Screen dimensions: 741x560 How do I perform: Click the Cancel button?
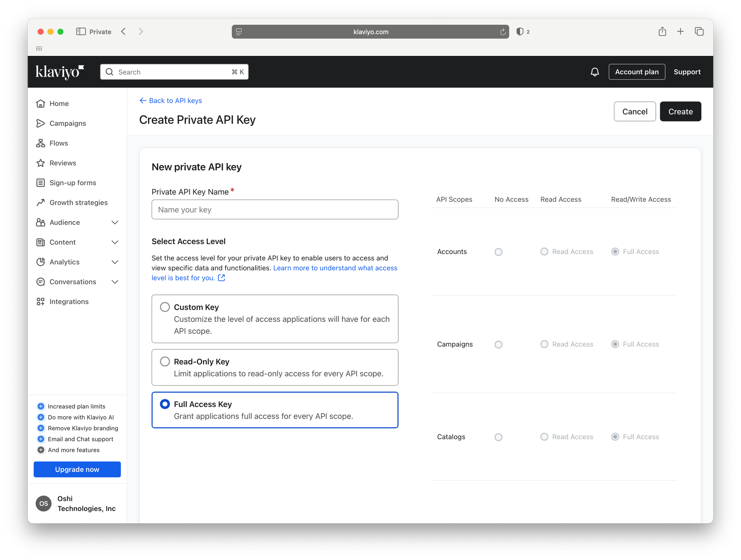click(x=635, y=111)
